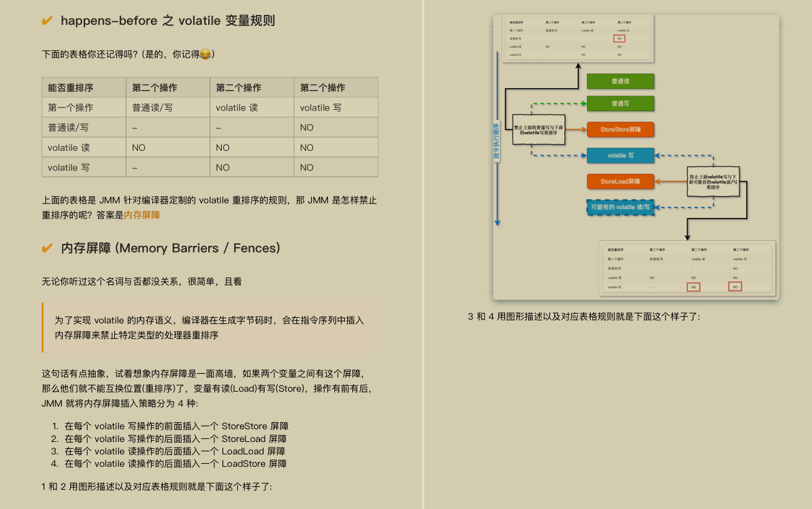812x509 pixels.
Task: Click the volatile 写 first-column row label
Action: point(84,168)
